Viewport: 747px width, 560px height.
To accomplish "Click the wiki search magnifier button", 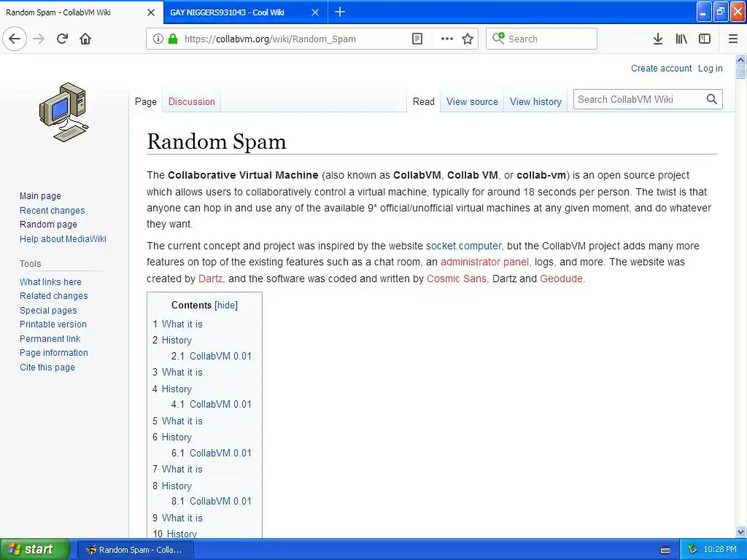I will point(712,99).
